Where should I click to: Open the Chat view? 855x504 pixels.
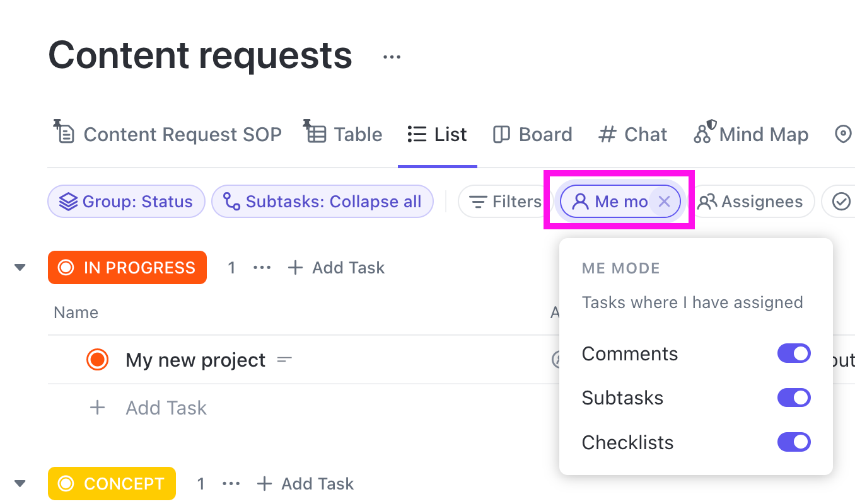click(632, 134)
